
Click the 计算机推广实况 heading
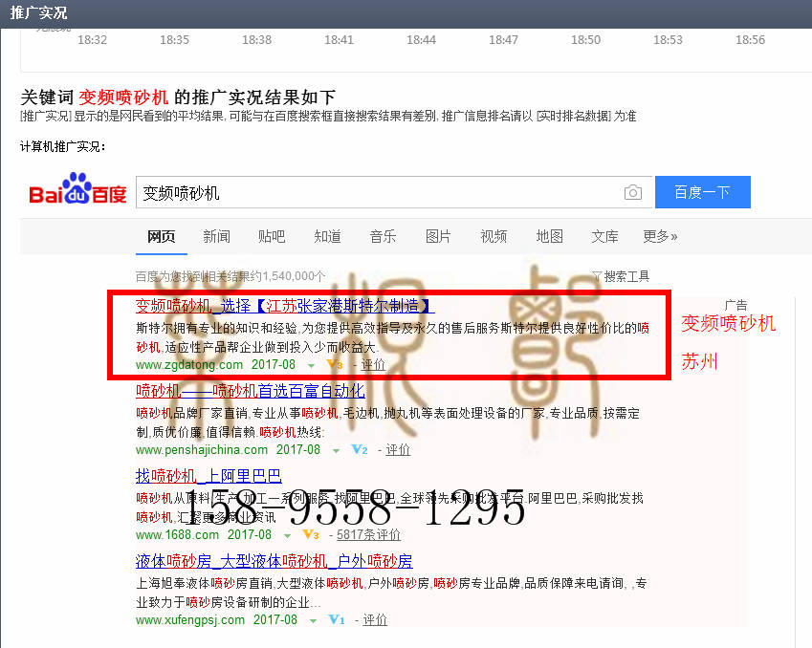click(62, 147)
